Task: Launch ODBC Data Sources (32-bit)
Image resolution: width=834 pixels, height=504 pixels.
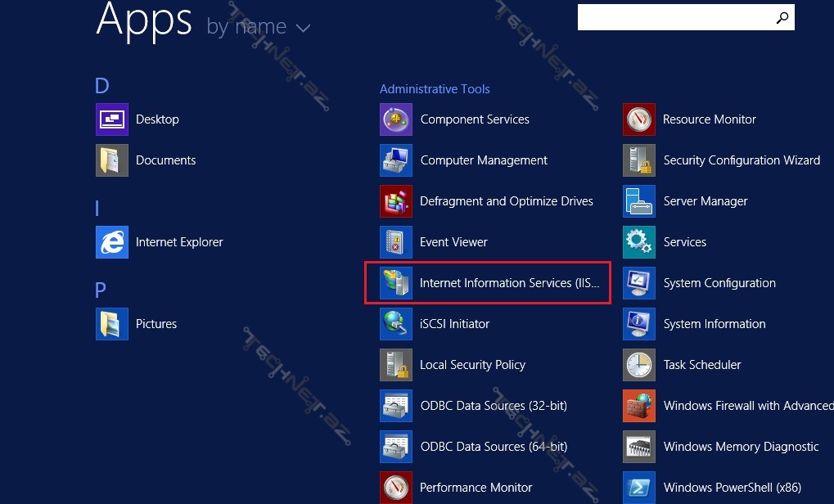Action: pyautogui.click(x=493, y=406)
